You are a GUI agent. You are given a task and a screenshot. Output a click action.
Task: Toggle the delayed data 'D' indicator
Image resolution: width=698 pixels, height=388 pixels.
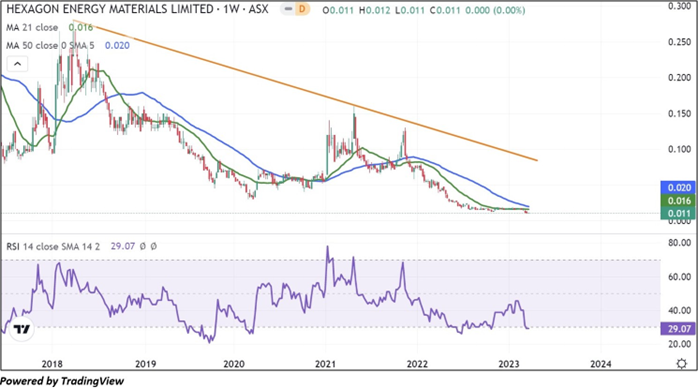(x=302, y=9)
